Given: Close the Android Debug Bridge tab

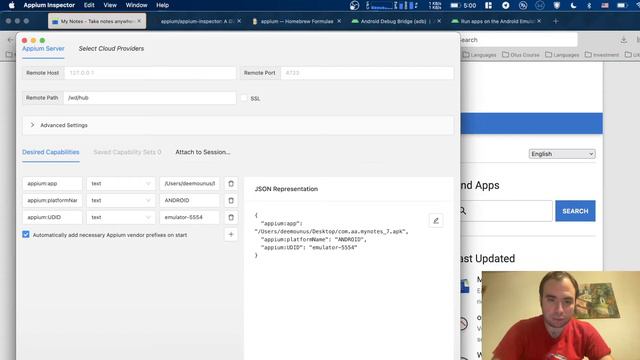Looking at the screenshot, I should (439, 21).
